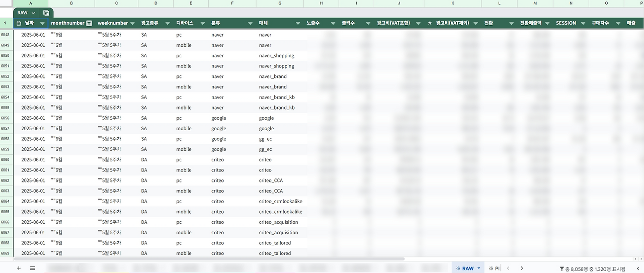Click 'criteo_crmlookalike' cell in row 6065
Image resolution: width=644 pixels, height=273 pixels.
click(280, 212)
